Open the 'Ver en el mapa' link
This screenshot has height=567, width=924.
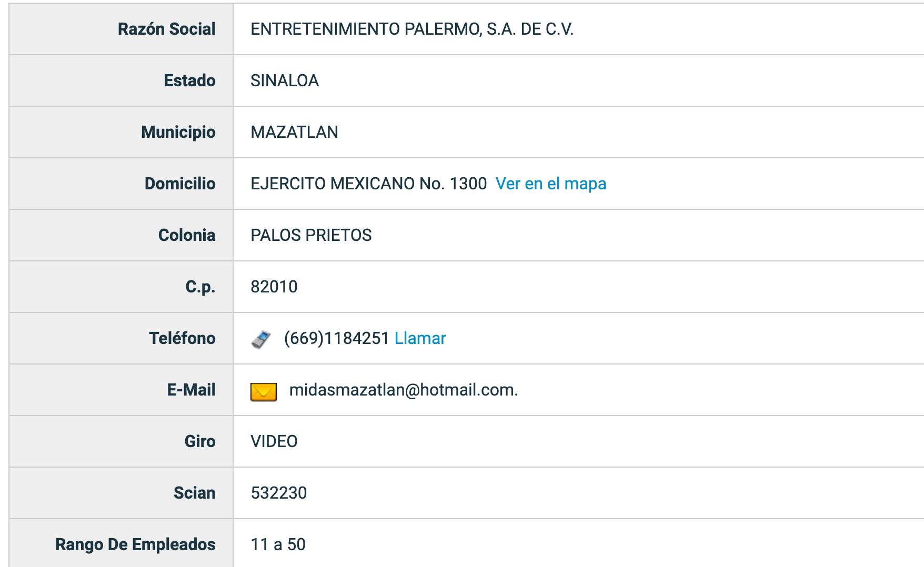pyautogui.click(x=550, y=184)
